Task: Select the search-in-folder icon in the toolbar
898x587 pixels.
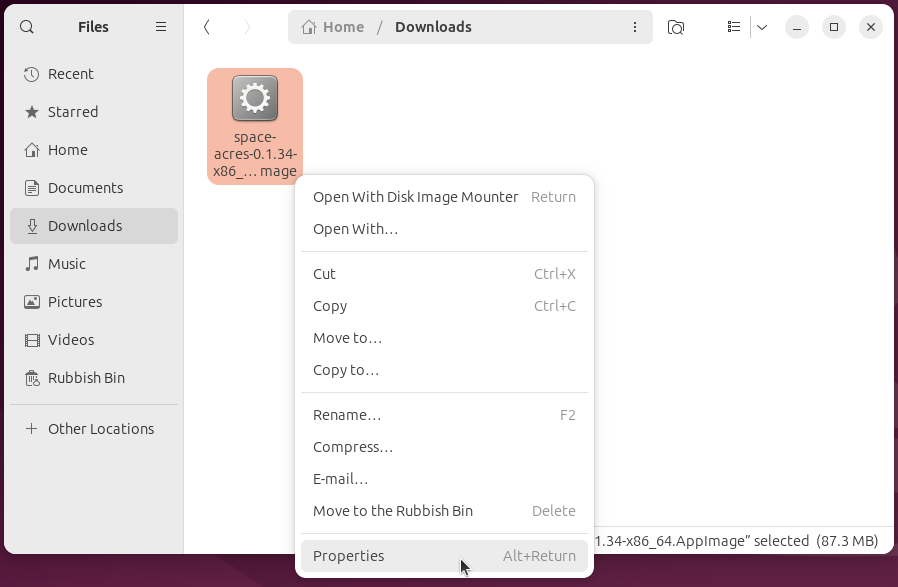Action: (x=676, y=27)
